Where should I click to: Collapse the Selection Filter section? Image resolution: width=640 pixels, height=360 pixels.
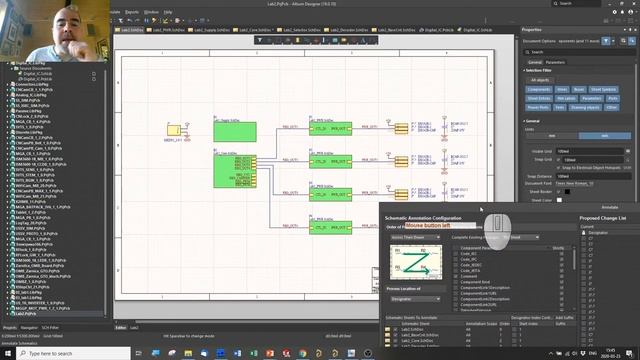pos(524,70)
